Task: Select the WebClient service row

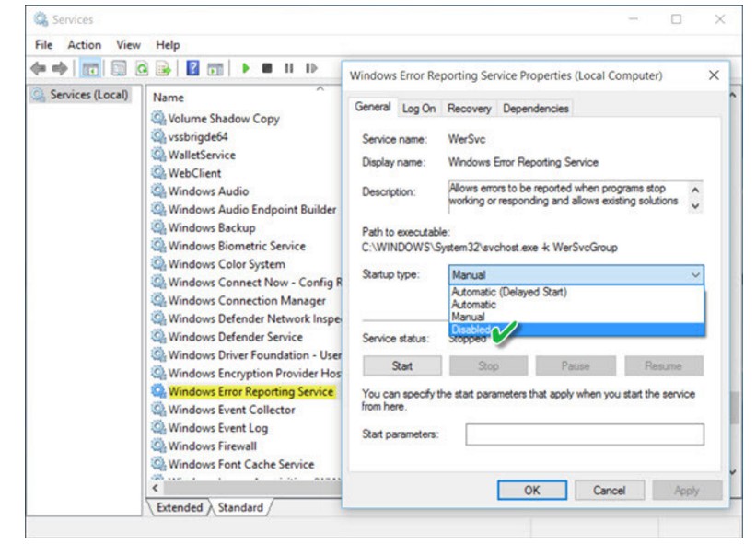Action: pyautogui.click(x=194, y=172)
